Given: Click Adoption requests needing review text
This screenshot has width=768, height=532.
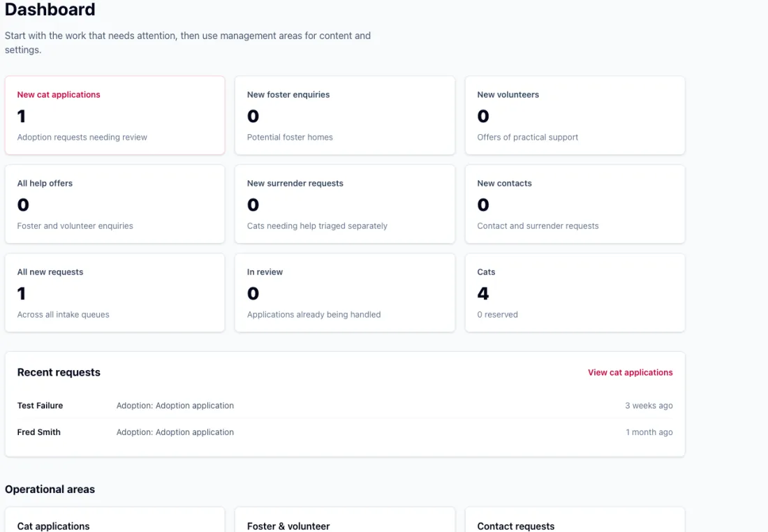Looking at the screenshot, I should pyautogui.click(x=82, y=137).
